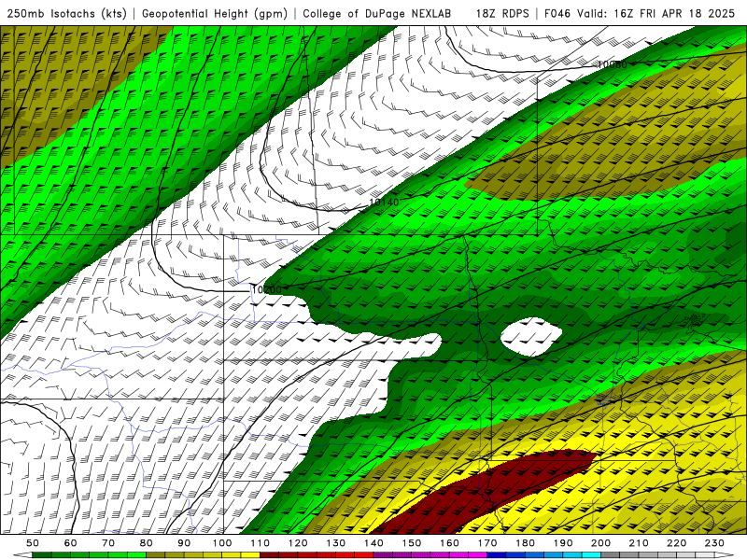Click the 140 value on the color scale

pyautogui.click(x=374, y=543)
